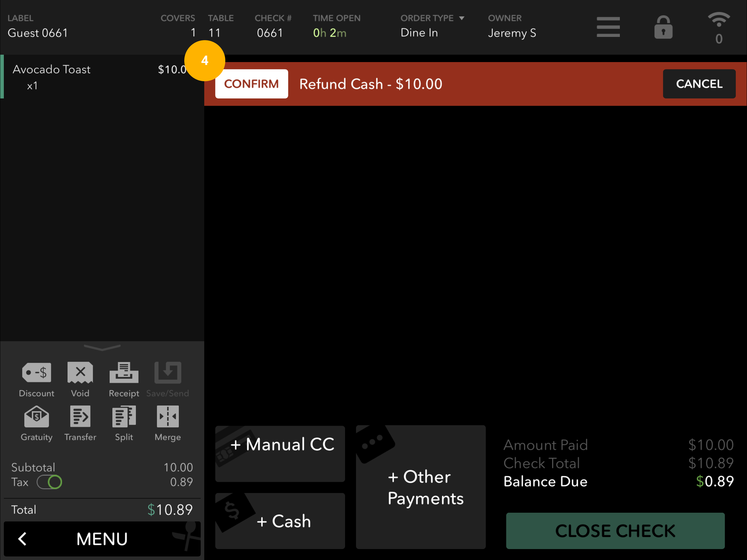Cancel the refund

pos(699,84)
